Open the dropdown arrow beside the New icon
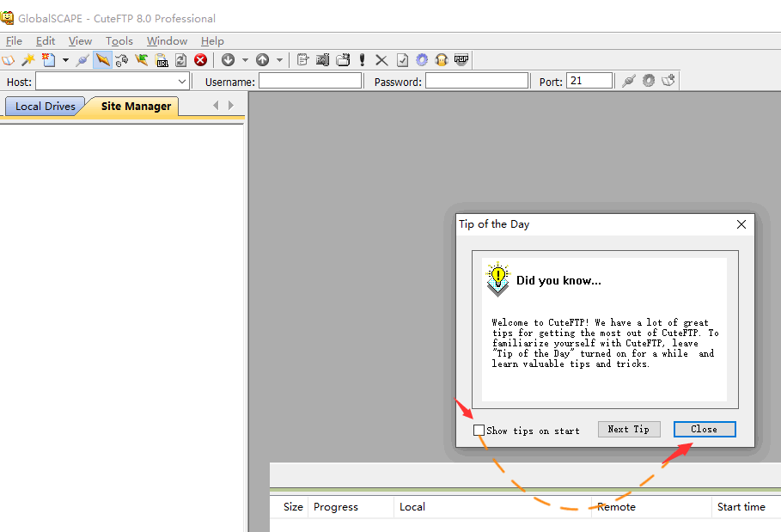The height and width of the screenshot is (532, 781). (x=65, y=60)
